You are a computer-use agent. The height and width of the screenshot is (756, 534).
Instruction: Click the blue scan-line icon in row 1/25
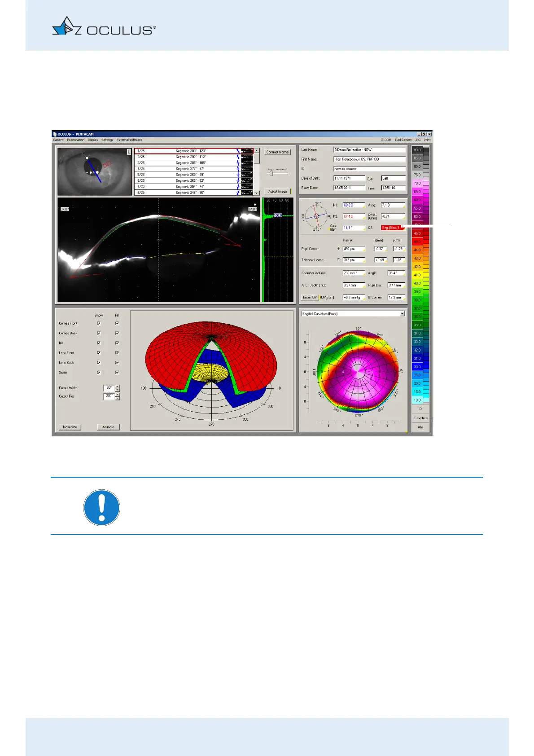pos(238,151)
